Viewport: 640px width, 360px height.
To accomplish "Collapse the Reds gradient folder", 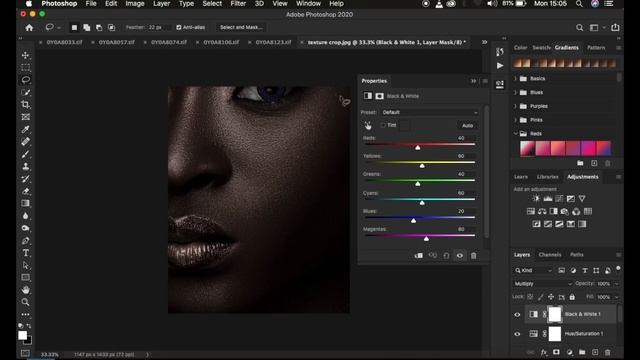I will (516, 133).
